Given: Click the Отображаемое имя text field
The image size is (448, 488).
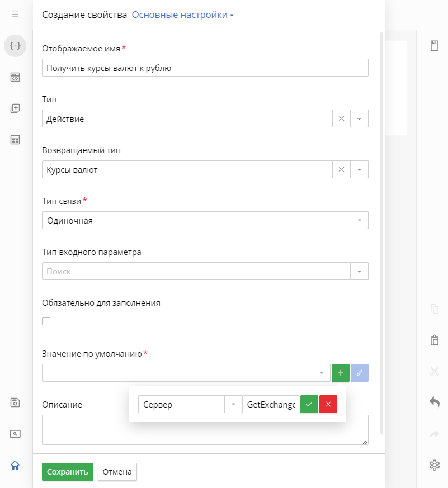Looking at the screenshot, I should (205, 68).
